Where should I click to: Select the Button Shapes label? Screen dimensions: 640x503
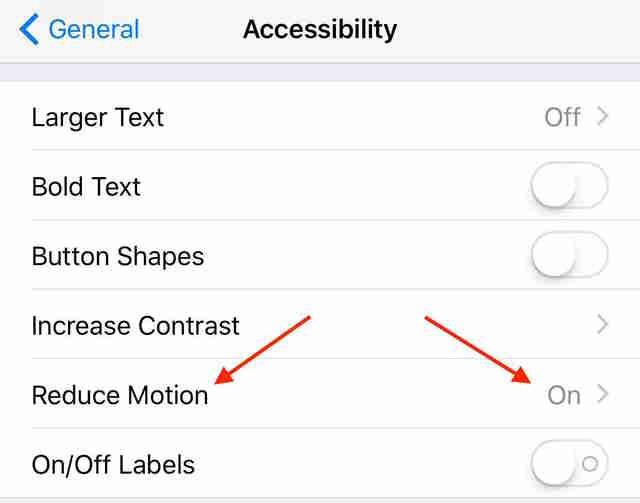[x=118, y=257]
